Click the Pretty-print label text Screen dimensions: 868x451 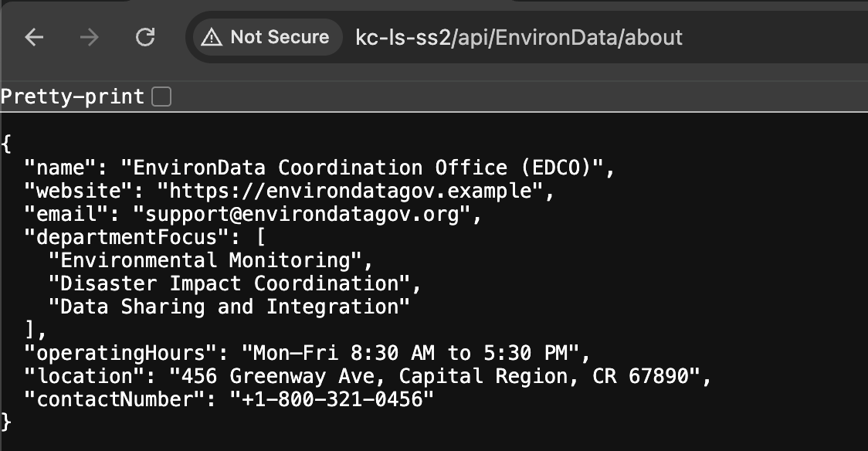73,97
